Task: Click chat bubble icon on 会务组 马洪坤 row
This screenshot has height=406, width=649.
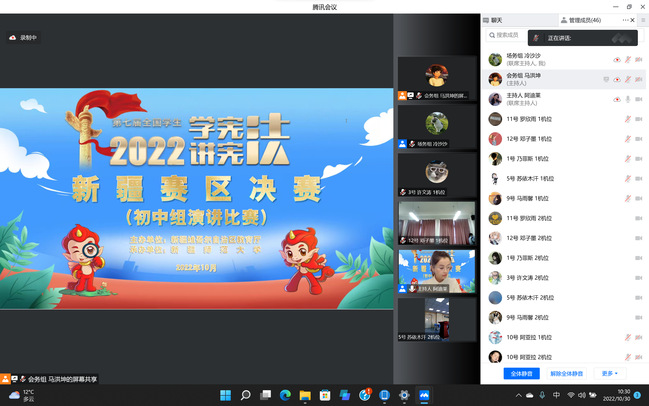Action: pyautogui.click(x=606, y=79)
